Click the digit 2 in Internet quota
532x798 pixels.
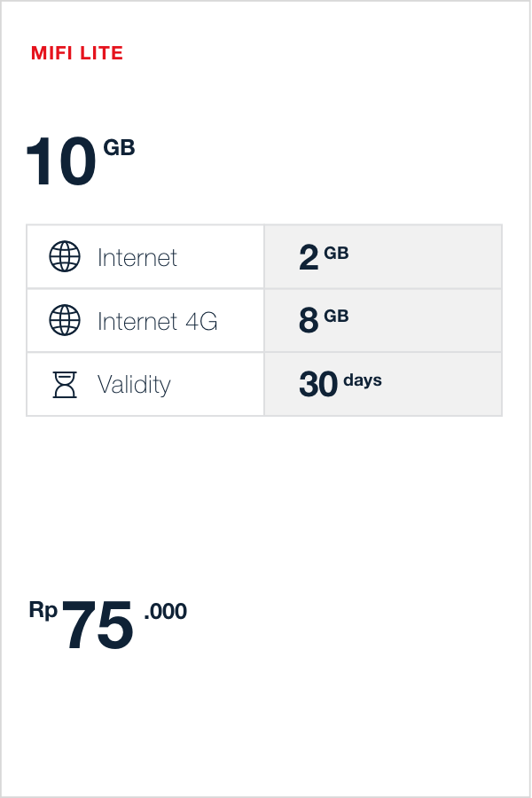pos(309,258)
